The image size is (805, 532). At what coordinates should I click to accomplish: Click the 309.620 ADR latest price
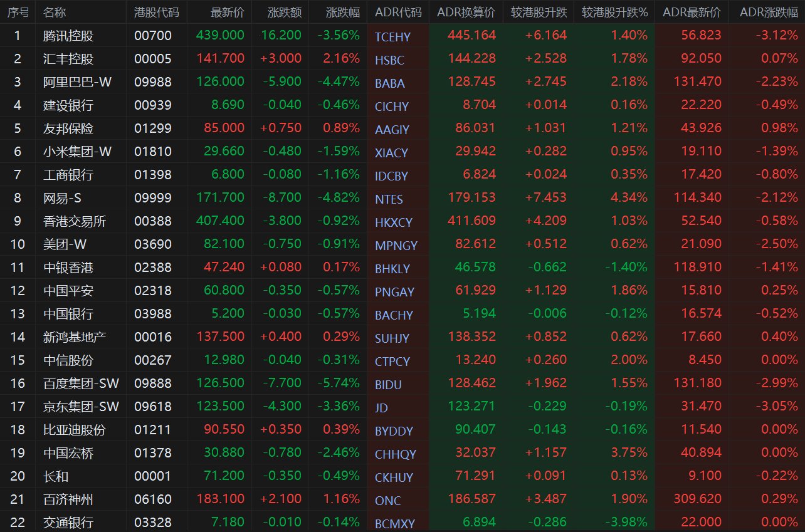697,499
